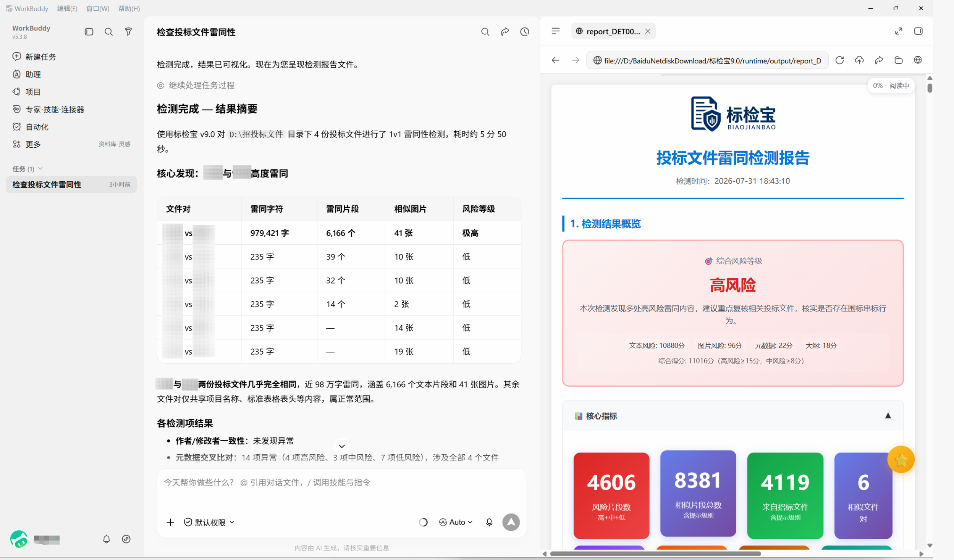The height and width of the screenshot is (560, 954).
Task: Open the 默认权限 dropdown
Action: click(x=209, y=522)
